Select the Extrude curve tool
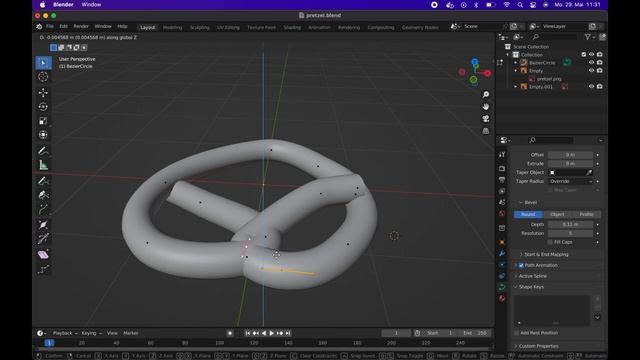Screen dimensions: 640x360 pyautogui.click(x=43, y=210)
